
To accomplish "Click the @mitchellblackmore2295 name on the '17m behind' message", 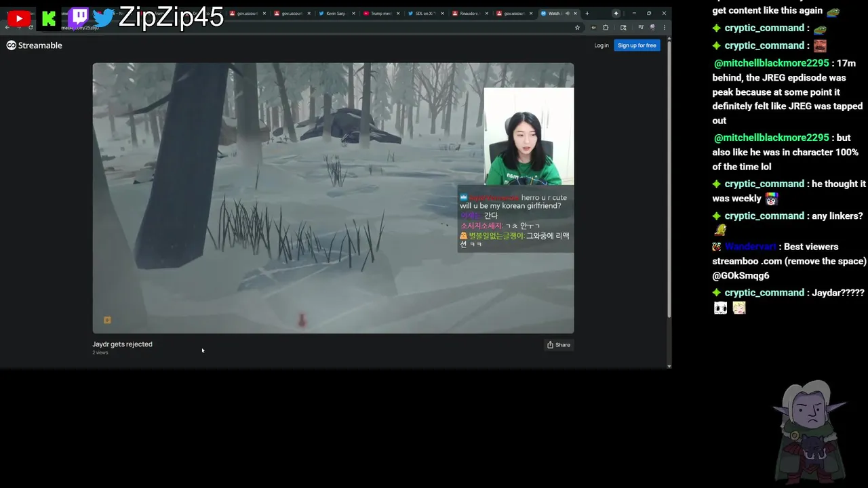I will (772, 63).
